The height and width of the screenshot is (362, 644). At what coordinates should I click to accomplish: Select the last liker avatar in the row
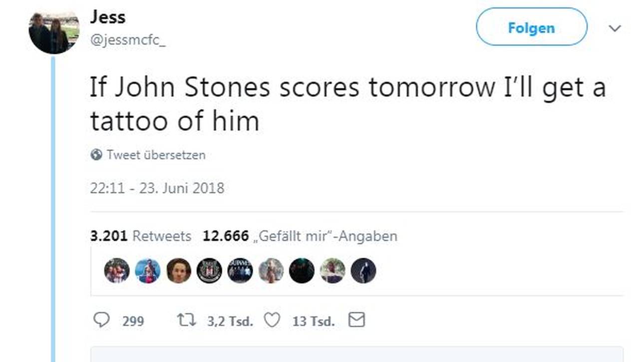[363, 271]
